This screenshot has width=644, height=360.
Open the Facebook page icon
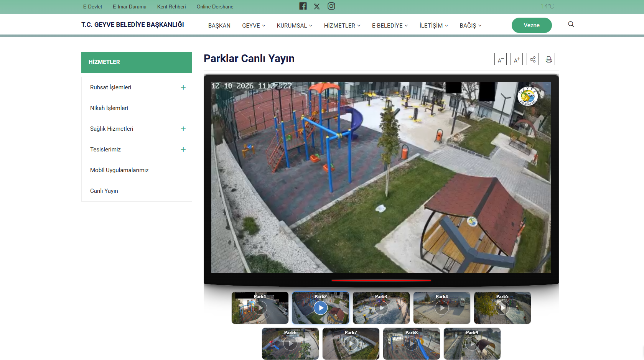[303, 6]
